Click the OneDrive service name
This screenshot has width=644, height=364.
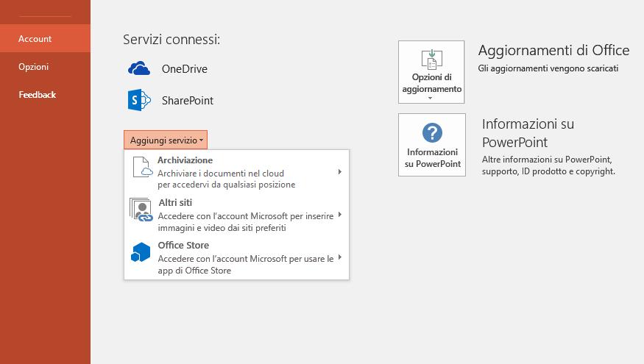(184, 69)
